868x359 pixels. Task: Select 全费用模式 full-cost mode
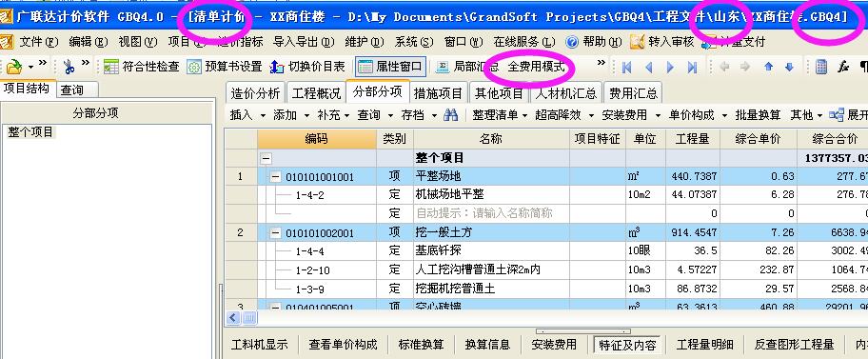tap(536, 67)
